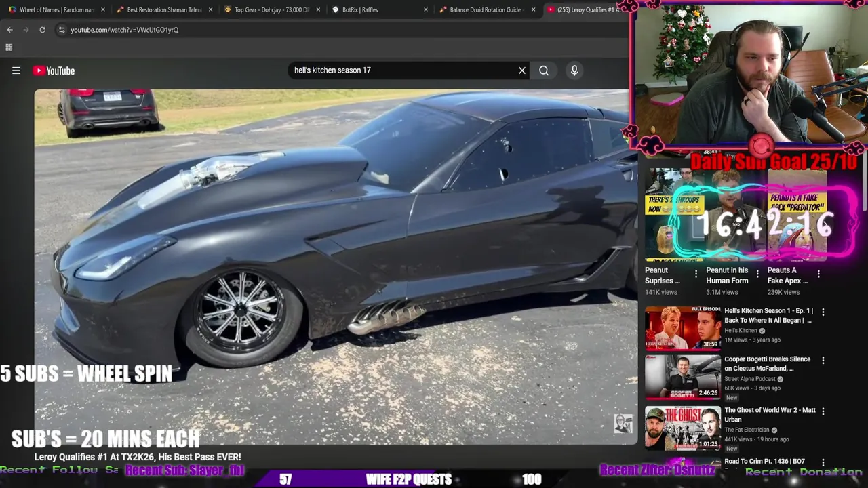Open Cooper Bogetti Breaks Silence title
The image size is (868, 488).
point(767,364)
